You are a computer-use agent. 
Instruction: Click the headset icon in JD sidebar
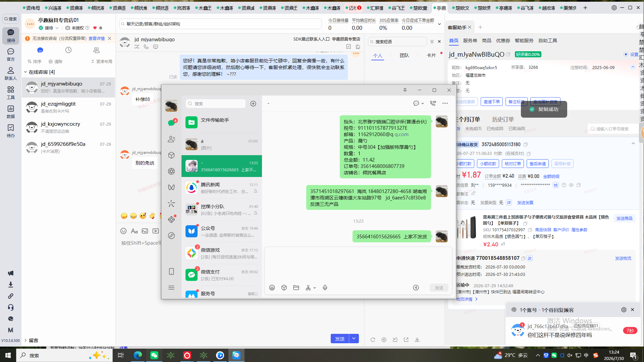point(11,307)
